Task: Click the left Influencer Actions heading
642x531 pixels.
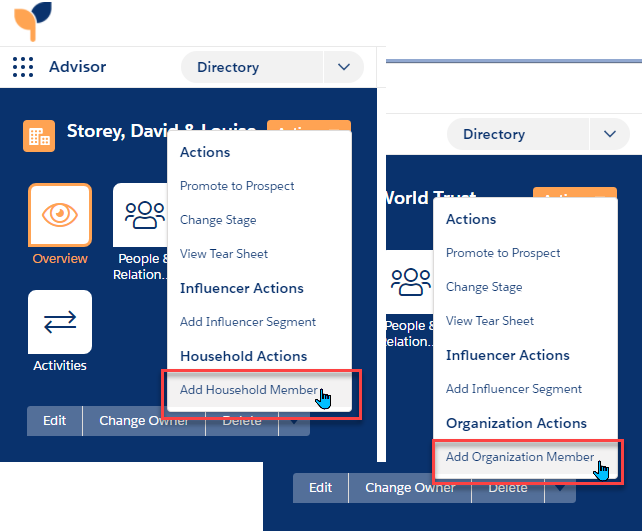Action: (x=242, y=288)
